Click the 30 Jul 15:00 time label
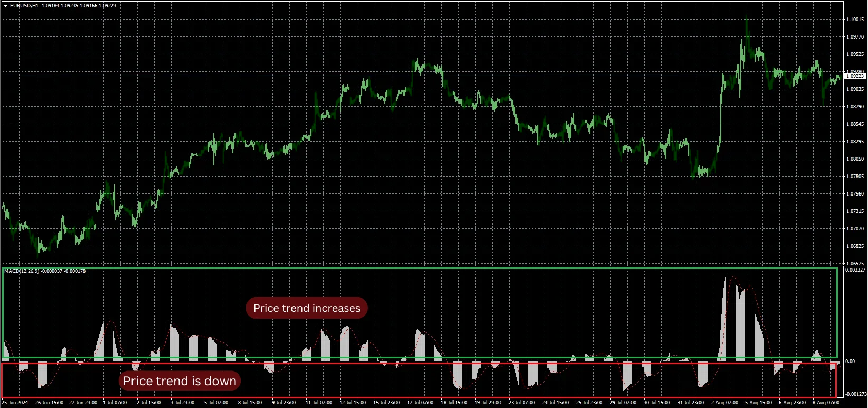The width and height of the screenshot is (868, 408). coord(657,403)
